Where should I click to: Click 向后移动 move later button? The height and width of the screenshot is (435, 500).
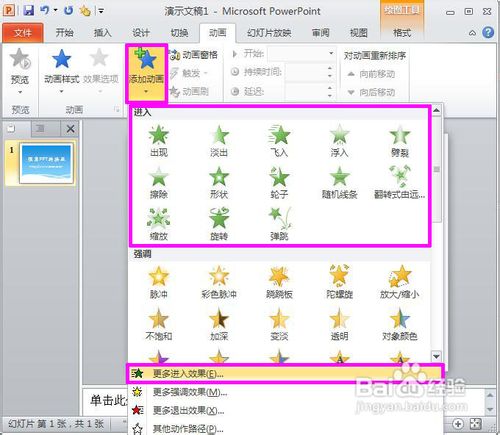(371, 92)
